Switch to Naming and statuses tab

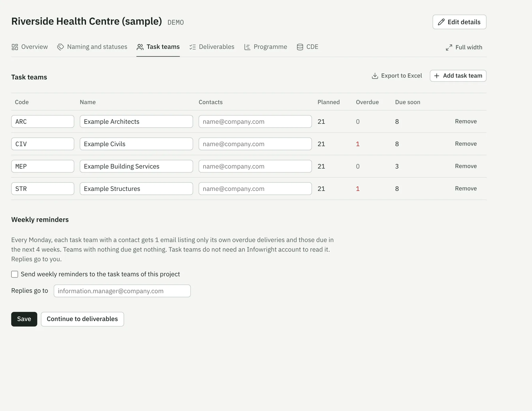point(92,47)
